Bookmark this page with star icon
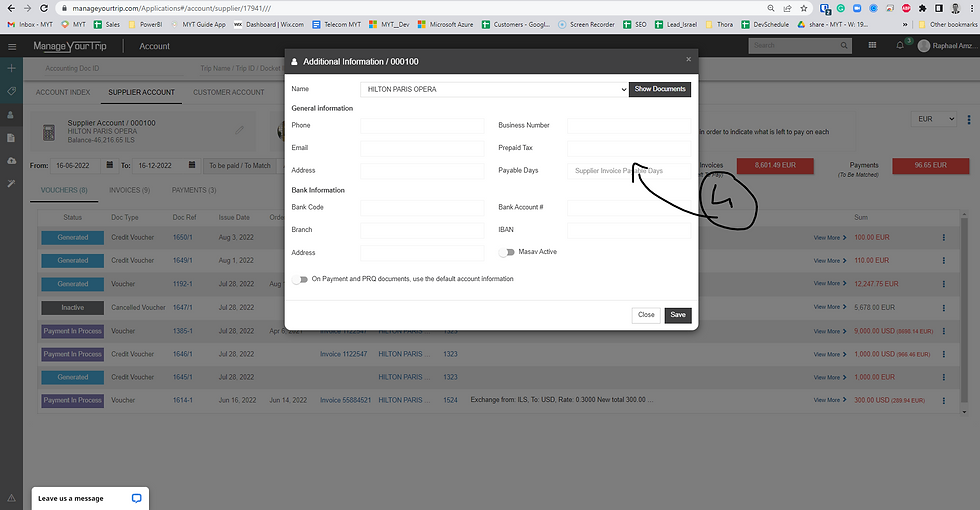The image size is (980, 510). coord(804,8)
